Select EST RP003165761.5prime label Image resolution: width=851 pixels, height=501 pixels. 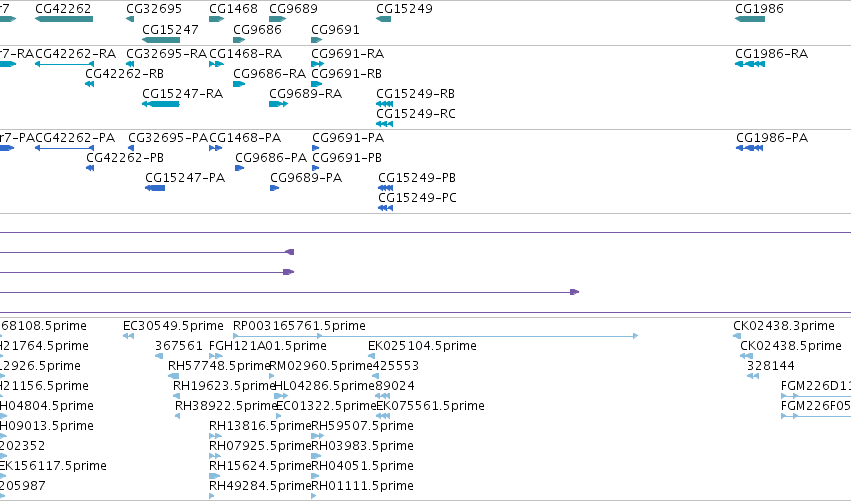click(299, 326)
